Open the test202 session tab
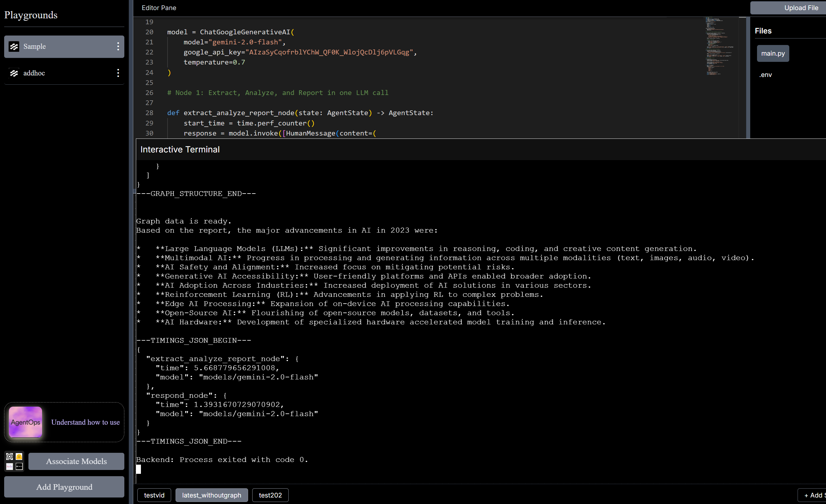 pyautogui.click(x=270, y=495)
